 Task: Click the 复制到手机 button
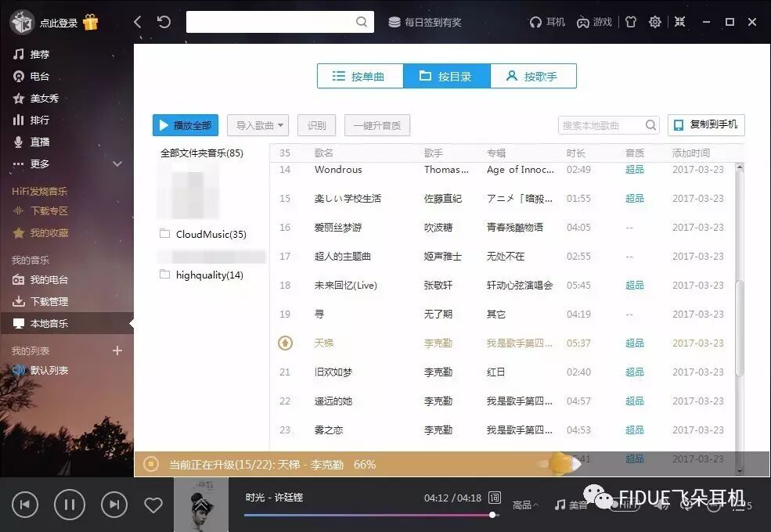pos(706,125)
